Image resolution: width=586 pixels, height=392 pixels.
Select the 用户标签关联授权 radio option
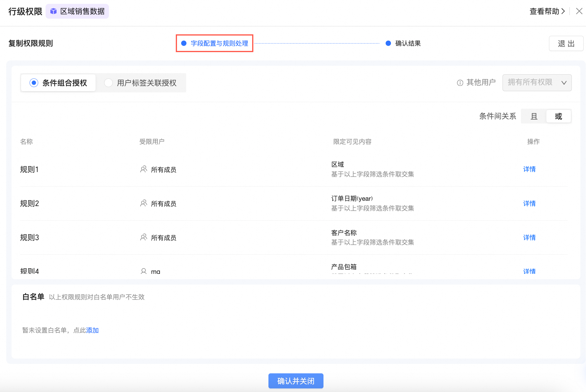(108, 83)
